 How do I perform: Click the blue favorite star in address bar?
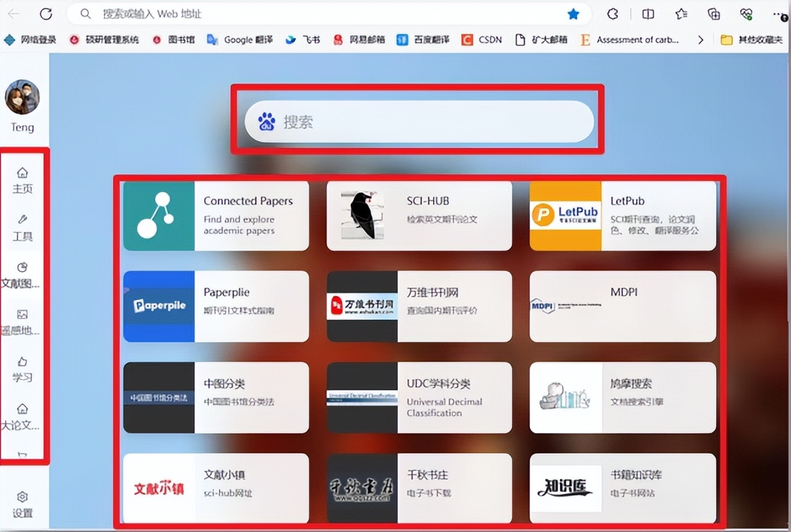click(x=574, y=14)
